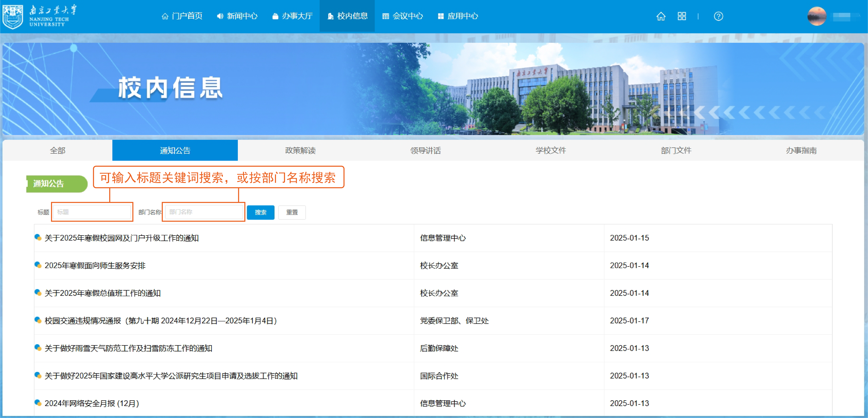Switch to the 通知公告 tab
This screenshot has width=868, height=418.
click(175, 150)
